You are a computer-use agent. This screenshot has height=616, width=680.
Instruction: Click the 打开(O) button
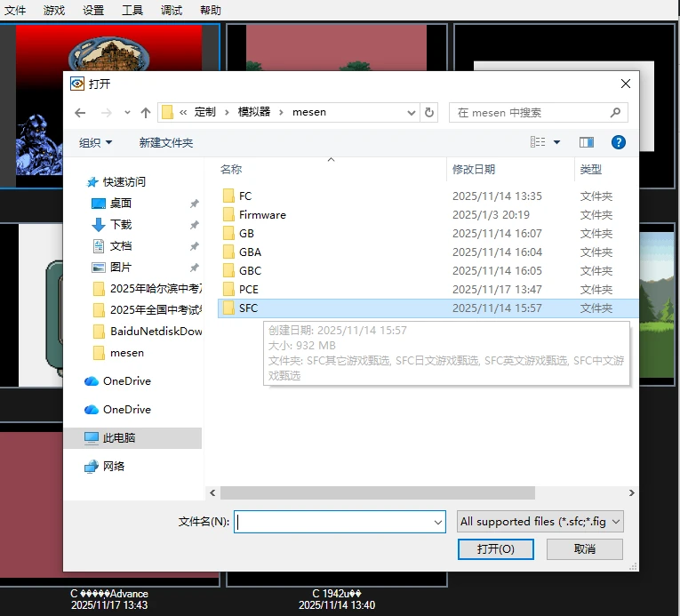coord(496,549)
